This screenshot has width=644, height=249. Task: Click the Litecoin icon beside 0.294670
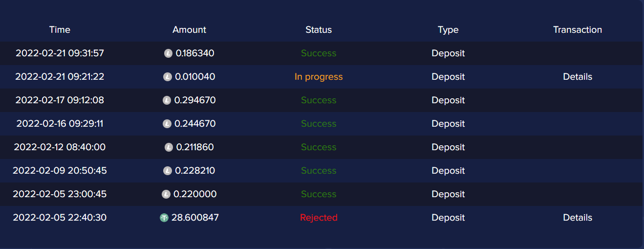click(167, 100)
